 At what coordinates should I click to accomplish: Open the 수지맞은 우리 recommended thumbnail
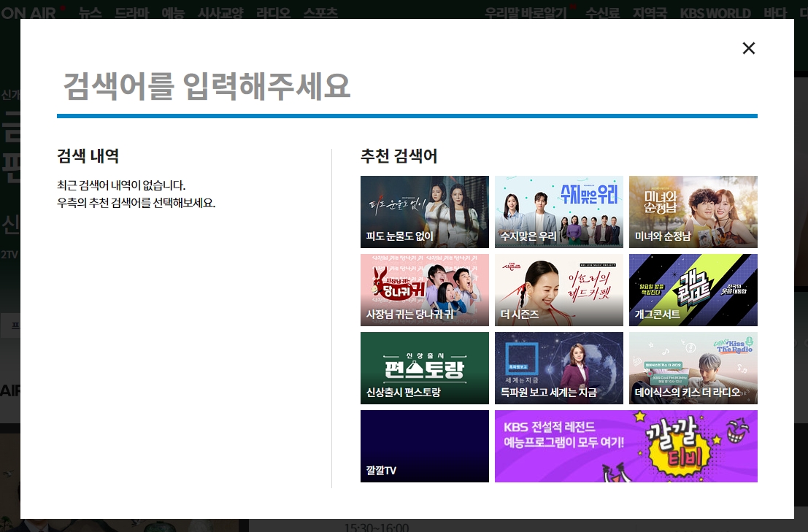point(558,212)
